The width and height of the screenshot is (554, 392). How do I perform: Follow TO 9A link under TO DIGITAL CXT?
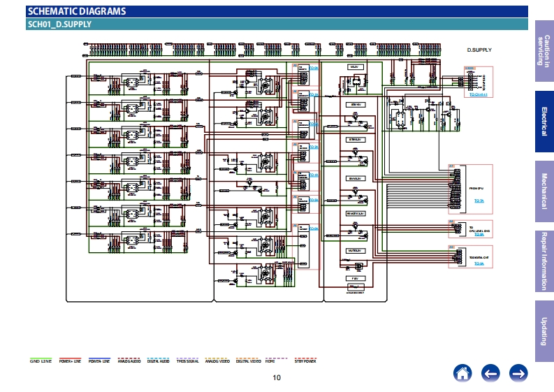coord(479,264)
